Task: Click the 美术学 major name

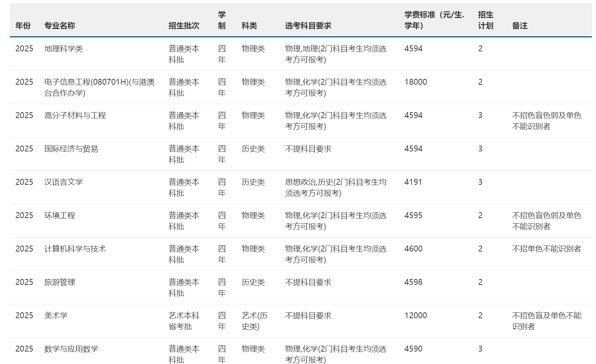Action: pyautogui.click(x=56, y=316)
